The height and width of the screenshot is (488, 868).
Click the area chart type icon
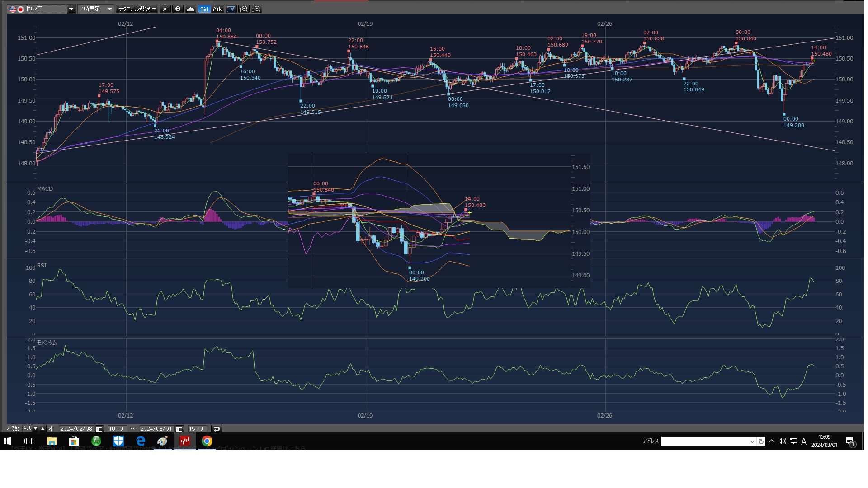[190, 9]
